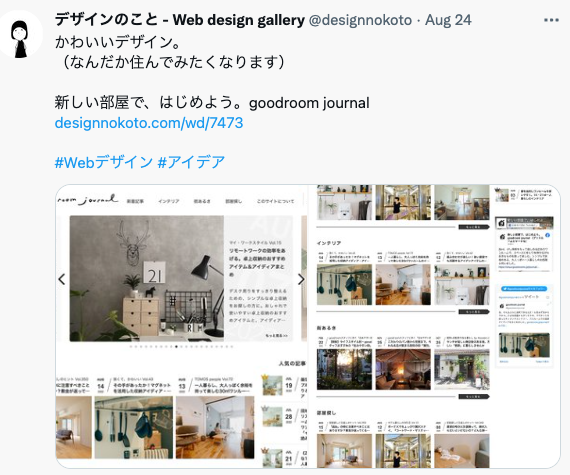Click the 人気の記事 section heading
Image resolution: width=570 pixels, height=475 pixels.
pos(292,363)
